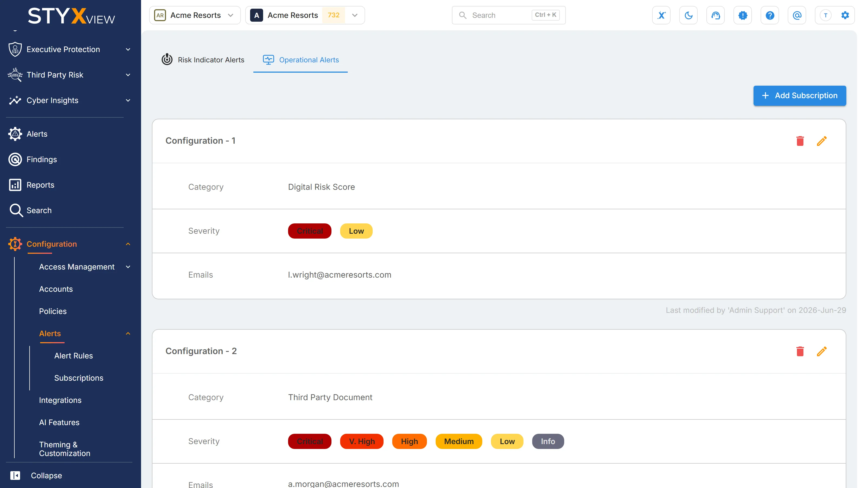868x488 pixels.
Task: Go to Accounts page
Action: point(56,289)
